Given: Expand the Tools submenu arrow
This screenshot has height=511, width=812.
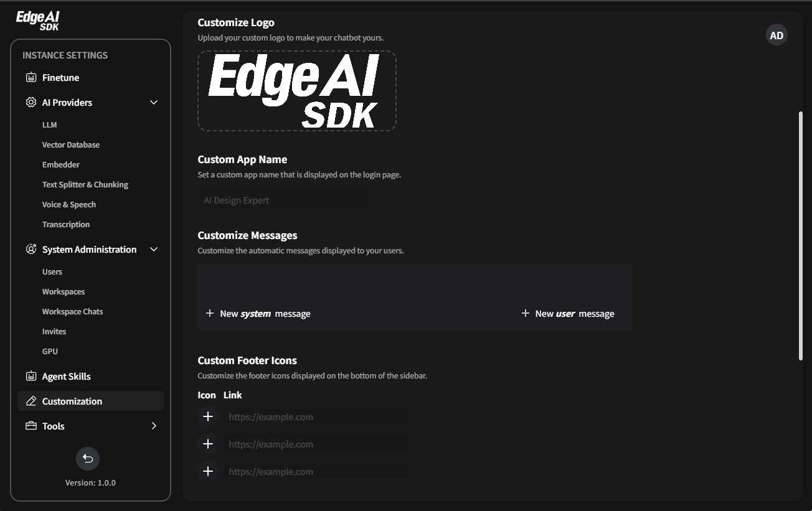Looking at the screenshot, I should [154, 426].
